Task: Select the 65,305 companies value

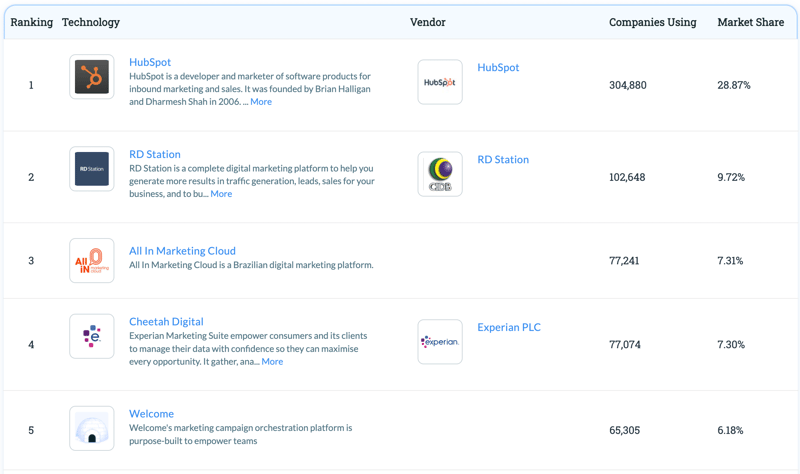Action: [x=624, y=431]
